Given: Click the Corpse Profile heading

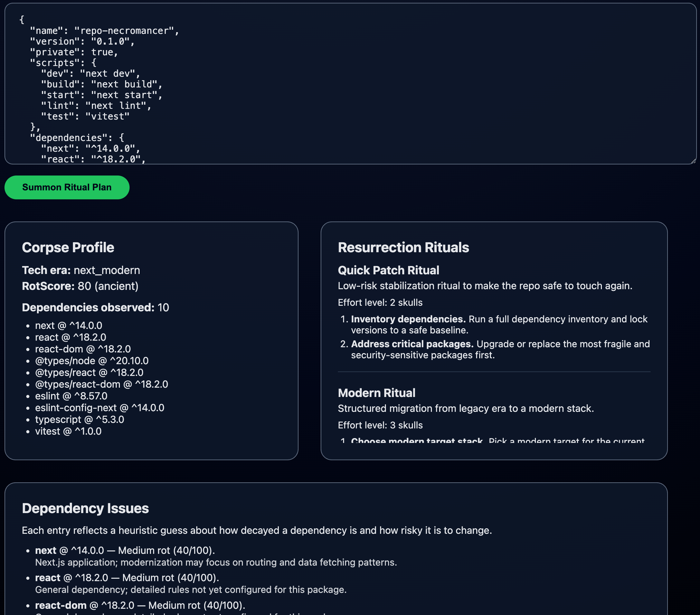Looking at the screenshot, I should [x=68, y=247].
